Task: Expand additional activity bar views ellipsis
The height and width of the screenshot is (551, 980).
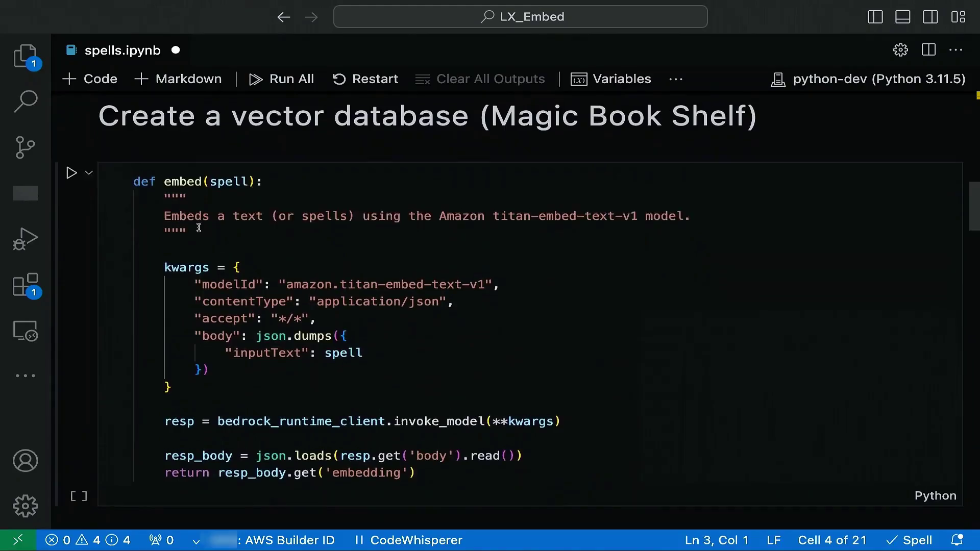Action: (25, 375)
